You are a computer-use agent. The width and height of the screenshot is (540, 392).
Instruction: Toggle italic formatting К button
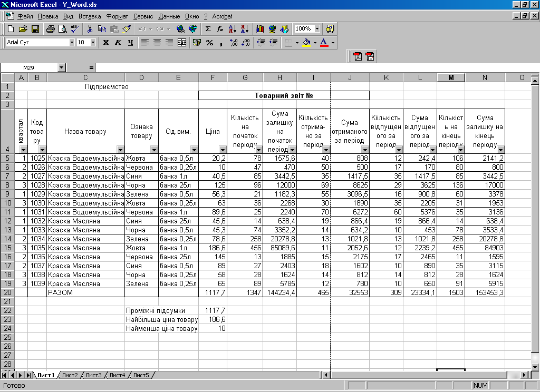click(x=118, y=43)
